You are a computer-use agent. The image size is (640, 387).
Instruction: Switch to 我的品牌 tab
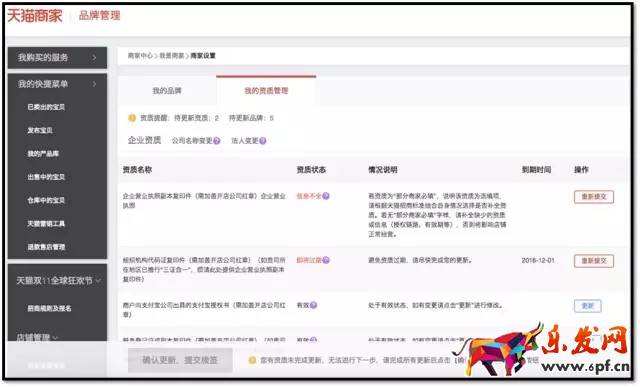(x=167, y=91)
